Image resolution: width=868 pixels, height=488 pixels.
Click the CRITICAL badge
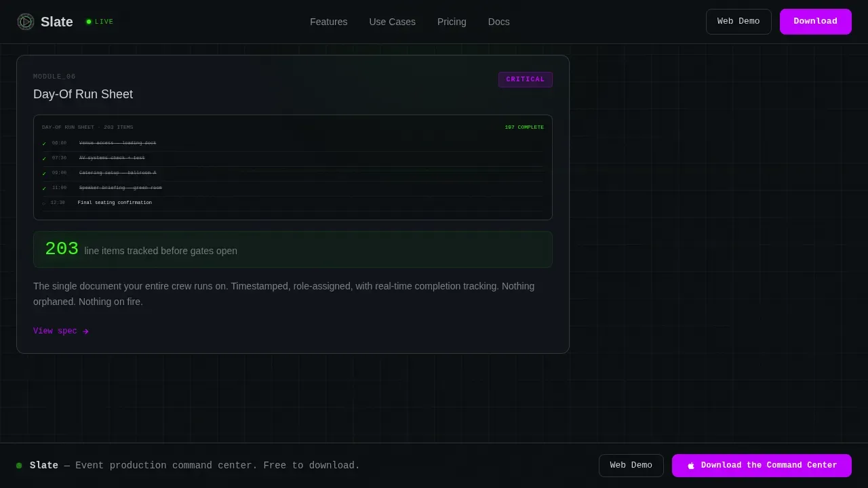[526, 80]
